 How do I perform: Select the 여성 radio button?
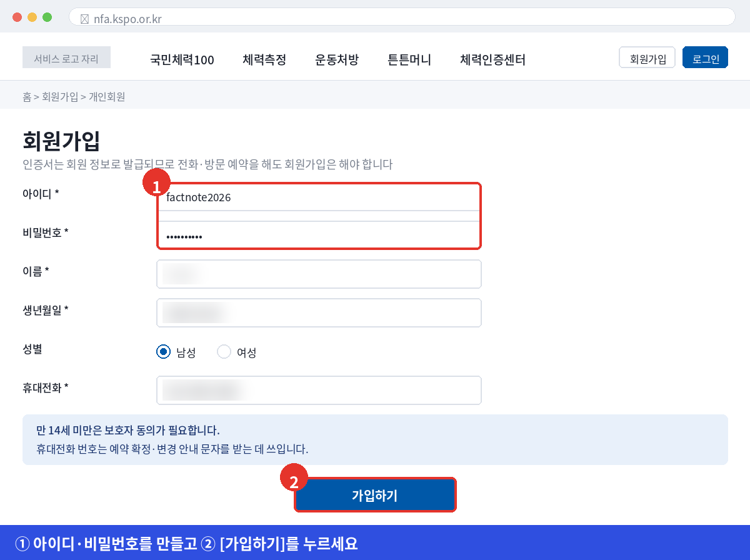[x=224, y=352]
